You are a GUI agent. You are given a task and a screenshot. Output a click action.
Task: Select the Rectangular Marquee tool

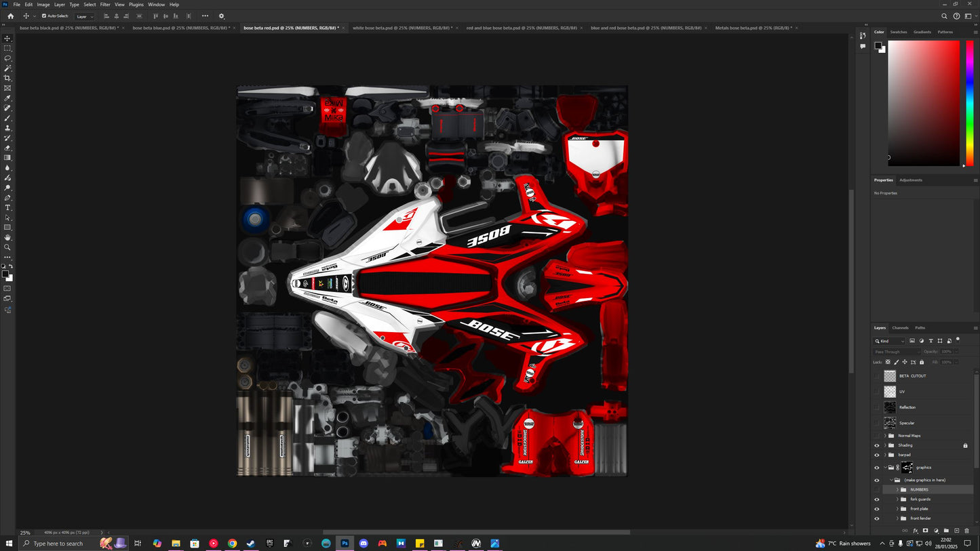(7, 48)
